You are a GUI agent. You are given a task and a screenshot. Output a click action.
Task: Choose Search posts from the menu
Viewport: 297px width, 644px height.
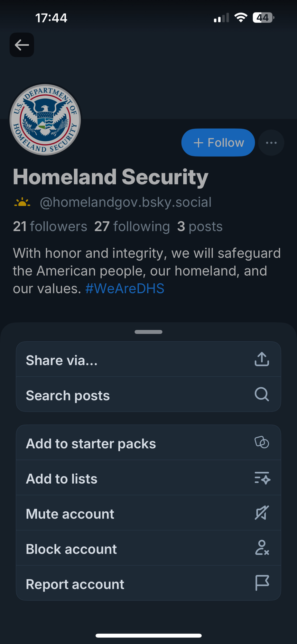68,395
